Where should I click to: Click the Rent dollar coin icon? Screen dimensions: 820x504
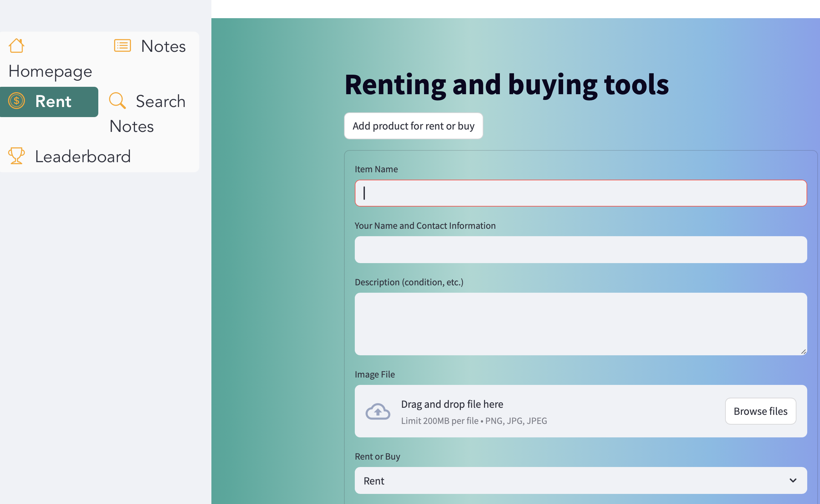point(16,101)
